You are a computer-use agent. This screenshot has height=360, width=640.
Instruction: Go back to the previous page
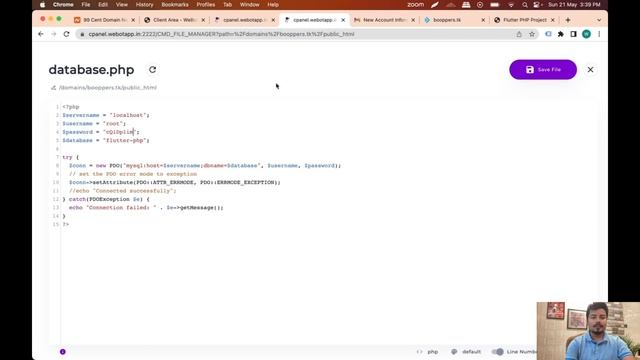click(x=41, y=34)
